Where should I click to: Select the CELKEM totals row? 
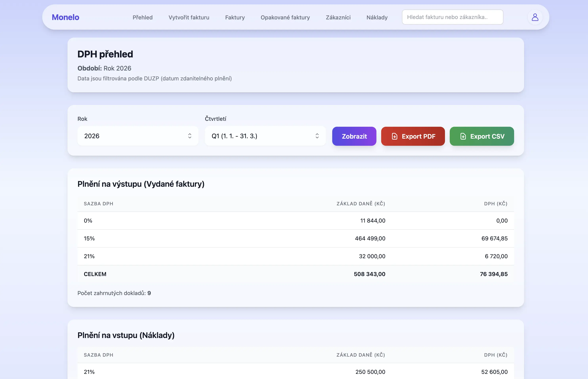tap(295, 274)
